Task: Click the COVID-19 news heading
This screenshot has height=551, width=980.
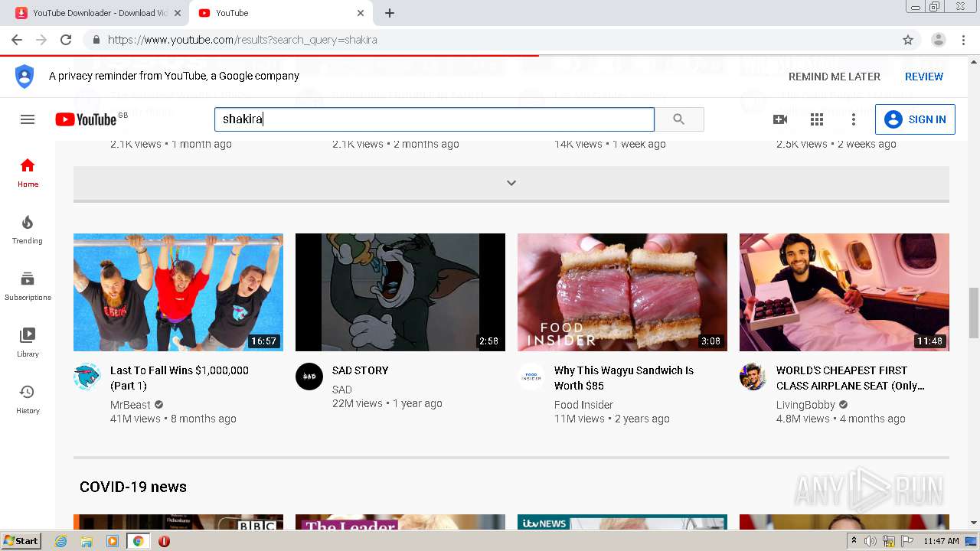Action: pos(133,487)
